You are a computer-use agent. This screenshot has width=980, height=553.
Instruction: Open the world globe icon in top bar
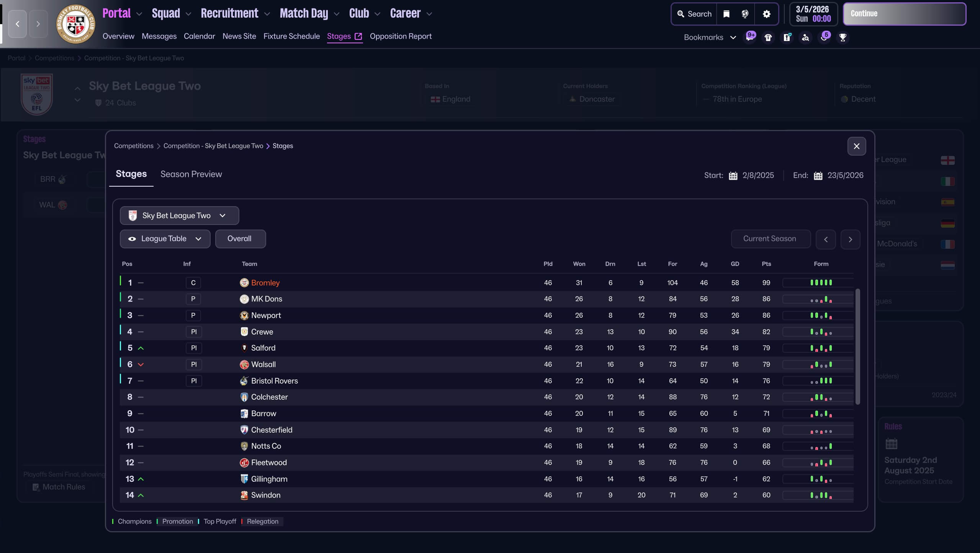point(745,14)
